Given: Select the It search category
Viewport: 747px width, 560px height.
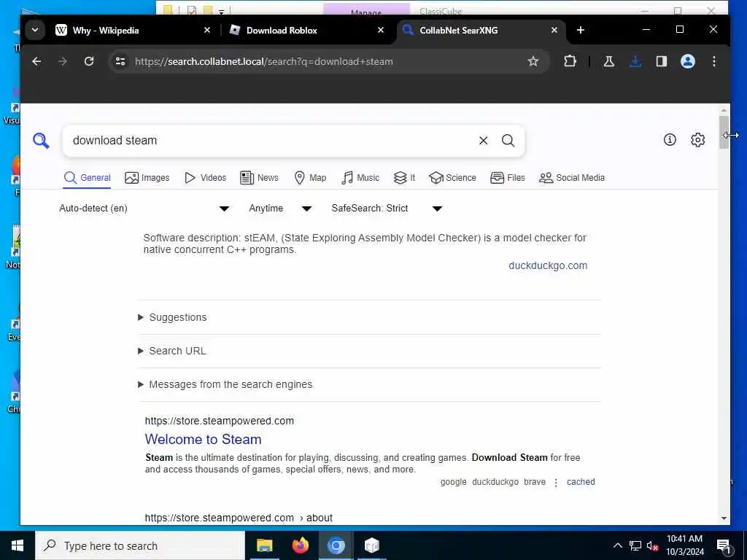Looking at the screenshot, I should (404, 178).
